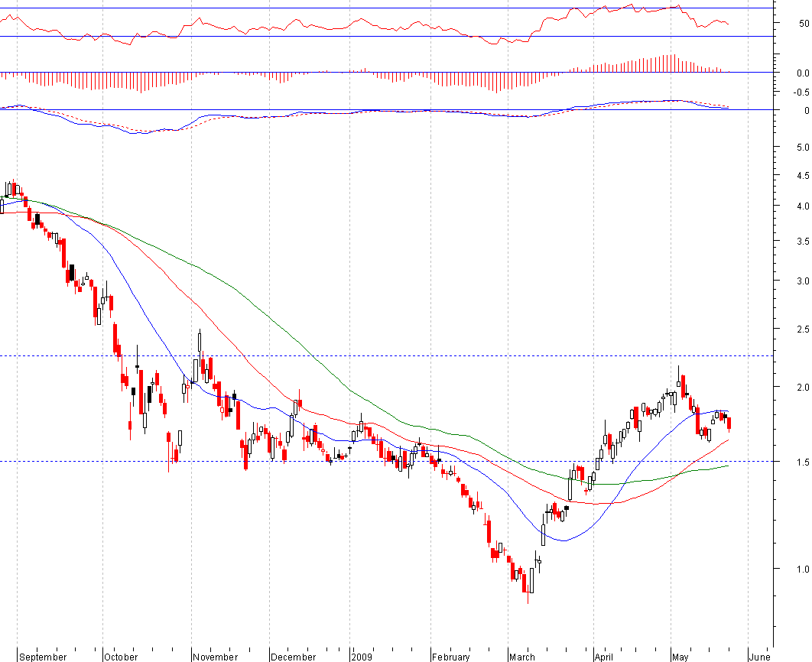
Task: Click the September label on the time axis
Action: [43, 657]
